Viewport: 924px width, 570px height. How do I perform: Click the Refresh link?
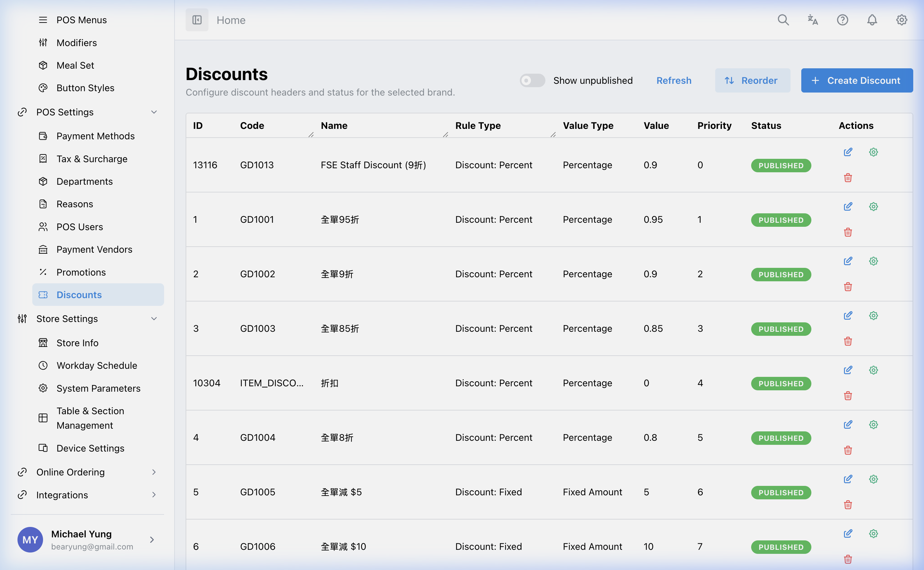pyautogui.click(x=673, y=80)
